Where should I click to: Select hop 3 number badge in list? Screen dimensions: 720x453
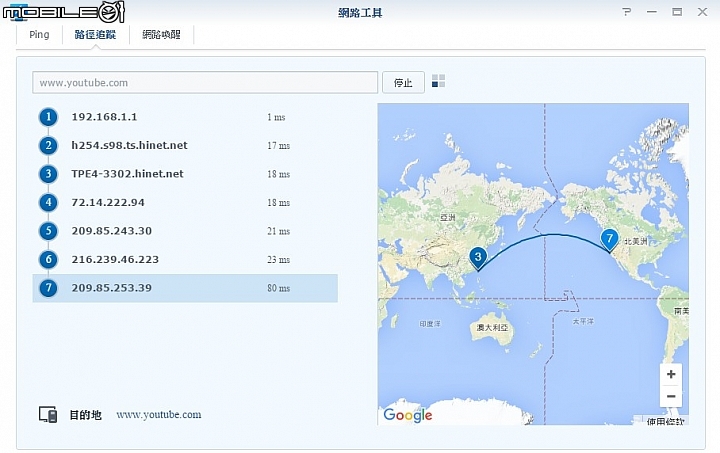pos(48,174)
